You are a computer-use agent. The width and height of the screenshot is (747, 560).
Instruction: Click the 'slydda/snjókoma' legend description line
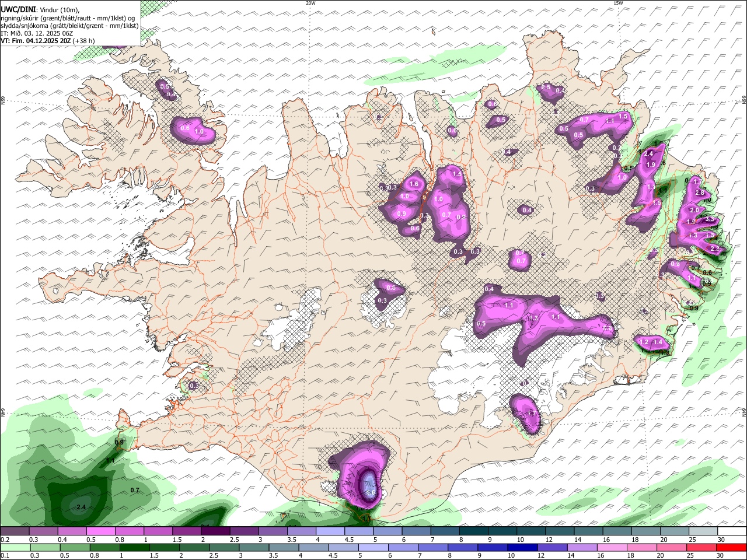(x=69, y=25)
